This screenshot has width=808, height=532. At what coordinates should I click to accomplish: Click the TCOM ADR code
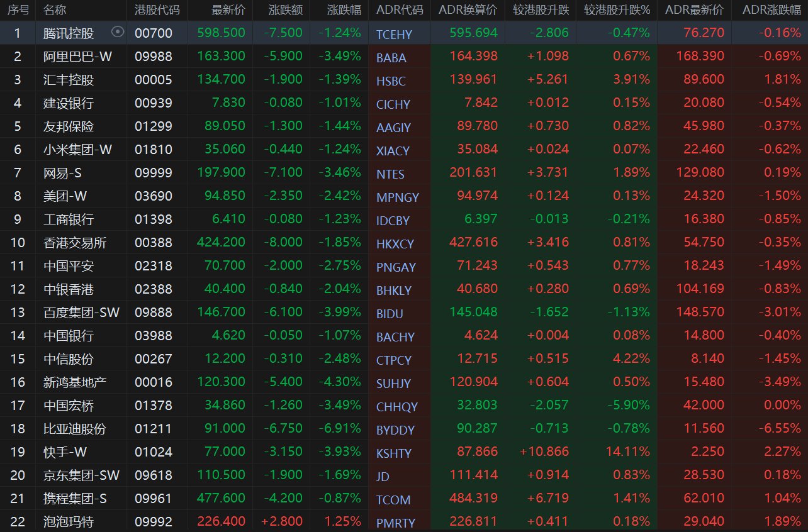[393, 500]
